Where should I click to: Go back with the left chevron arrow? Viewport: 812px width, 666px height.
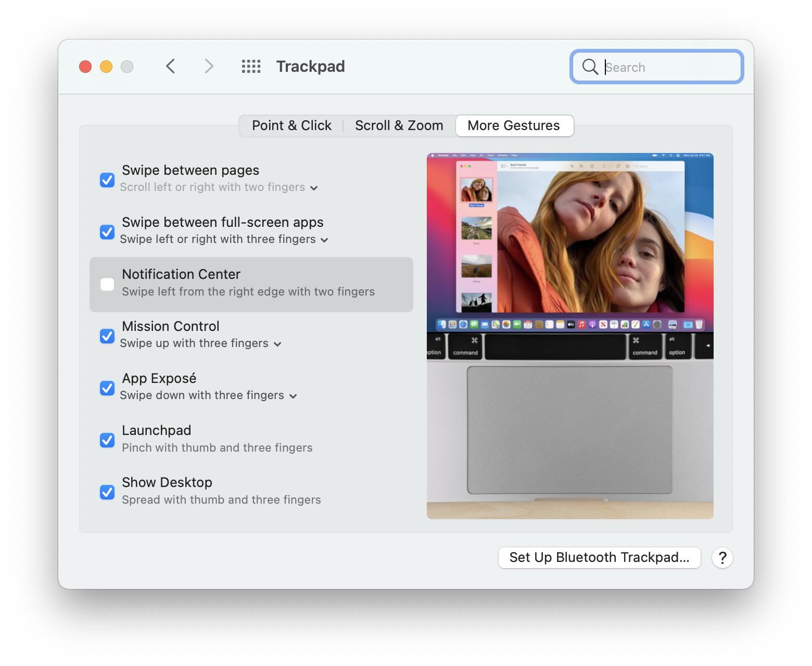tap(170, 67)
